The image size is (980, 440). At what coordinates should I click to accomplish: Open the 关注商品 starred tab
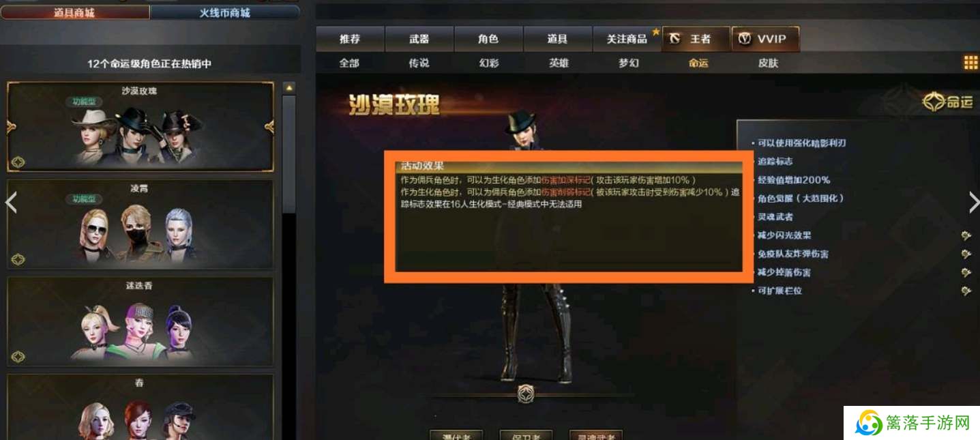click(626, 40)
